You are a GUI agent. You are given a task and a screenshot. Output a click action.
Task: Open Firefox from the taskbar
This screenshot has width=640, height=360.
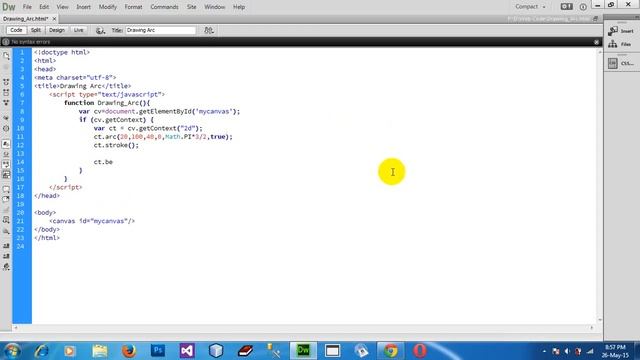coord(129,351)
